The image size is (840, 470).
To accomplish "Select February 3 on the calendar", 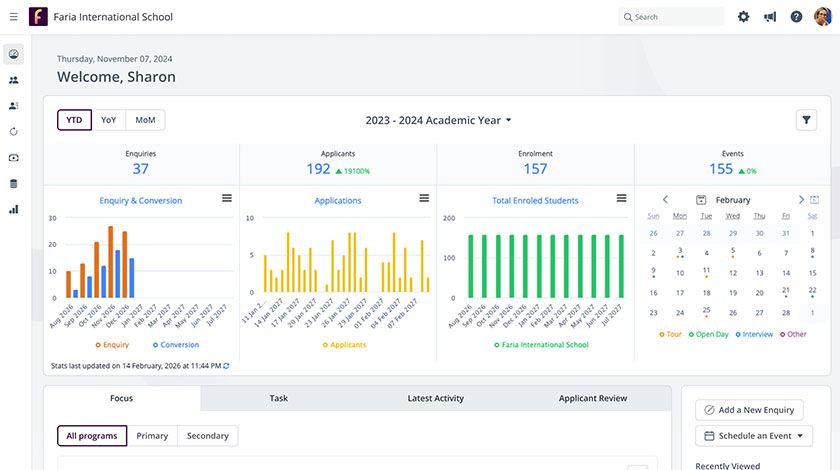I will point(680,252).
